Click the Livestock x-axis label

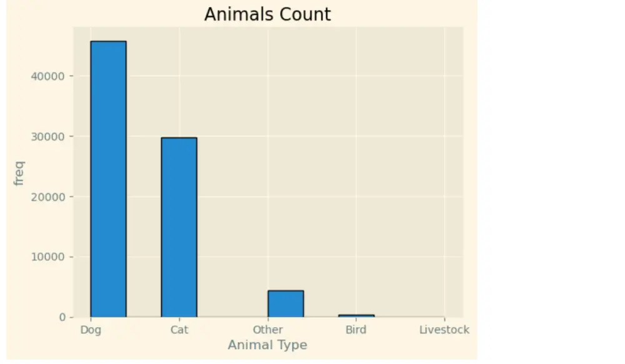(x=444, y=330)
